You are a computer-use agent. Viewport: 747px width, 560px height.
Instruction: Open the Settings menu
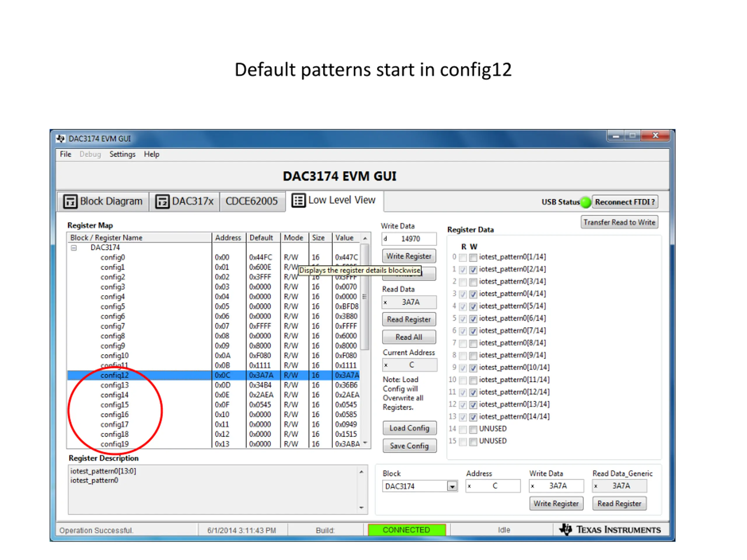pos(122,154)
